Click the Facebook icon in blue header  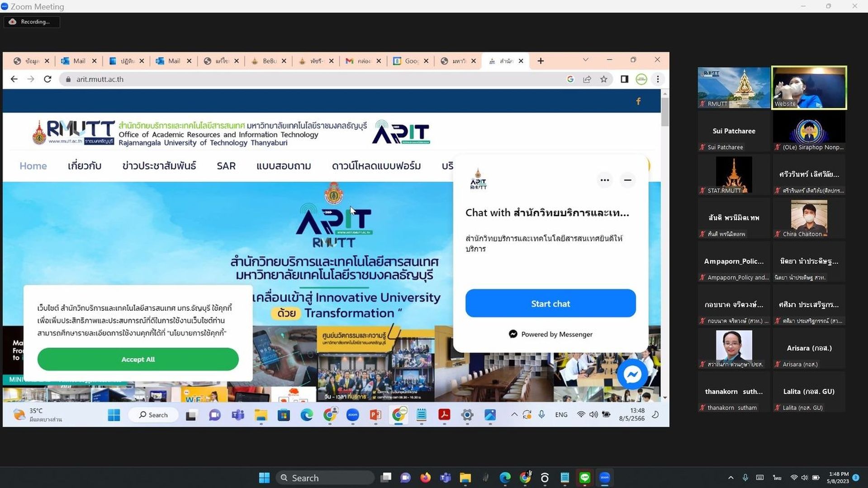pyautogui.click(x=638, y=101)
